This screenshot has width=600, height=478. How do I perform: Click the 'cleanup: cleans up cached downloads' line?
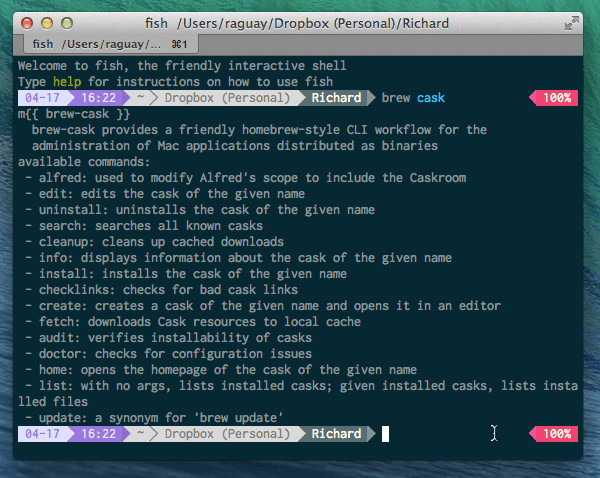pyautogui.click(x=155, y=242)
